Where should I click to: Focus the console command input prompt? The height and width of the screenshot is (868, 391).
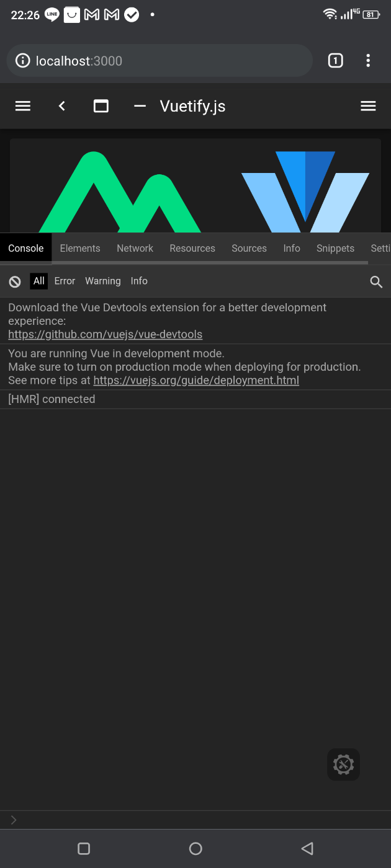[195, 820]
